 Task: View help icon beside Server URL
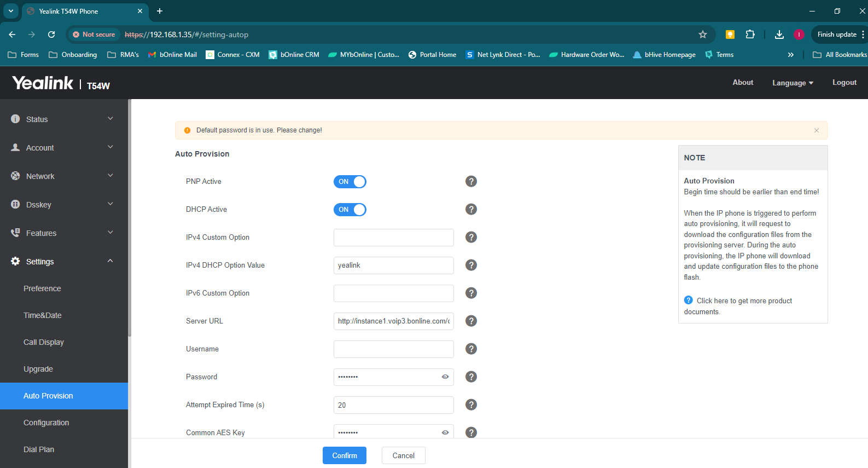[471, 321]
